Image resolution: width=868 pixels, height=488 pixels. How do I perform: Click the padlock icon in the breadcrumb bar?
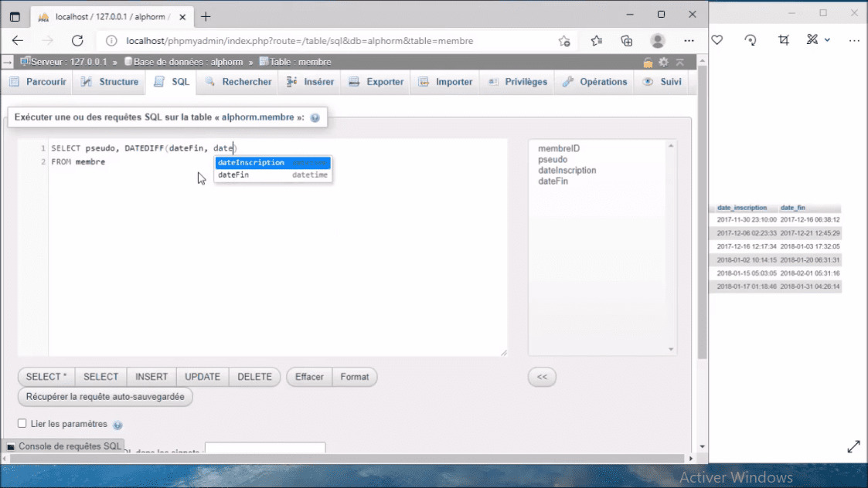coord(648,62)
